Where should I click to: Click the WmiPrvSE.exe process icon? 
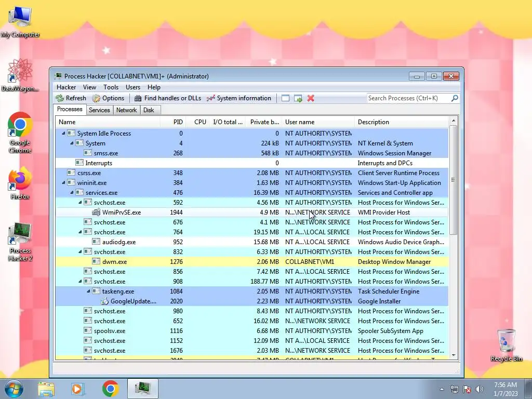[x=96, y=212]
